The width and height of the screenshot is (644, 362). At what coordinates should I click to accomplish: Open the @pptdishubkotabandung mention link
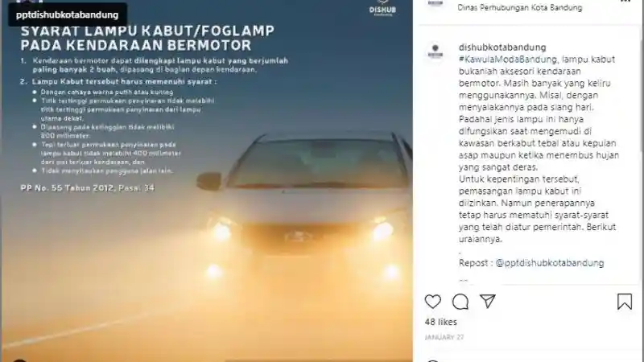tap(550, 263)
